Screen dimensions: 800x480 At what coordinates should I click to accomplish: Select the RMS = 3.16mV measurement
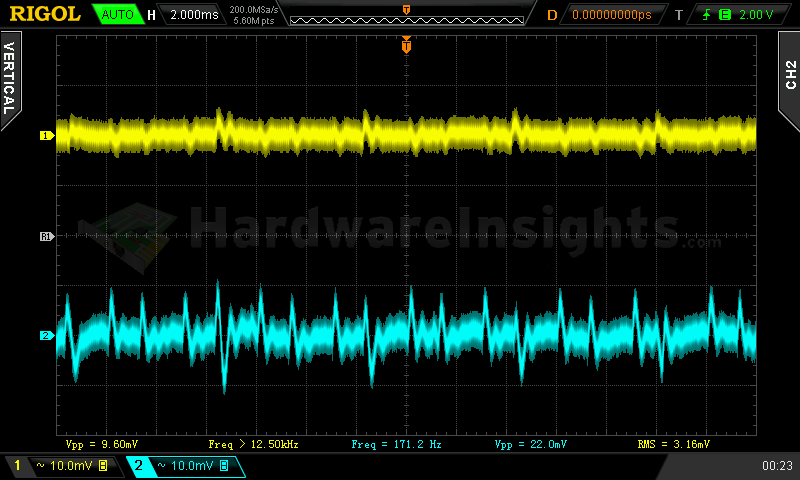pyautogui.click(x=673, y=443)
